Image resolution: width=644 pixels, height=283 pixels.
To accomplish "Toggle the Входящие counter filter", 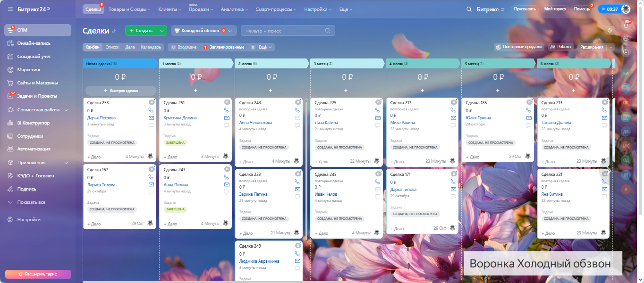I will 184,47.
